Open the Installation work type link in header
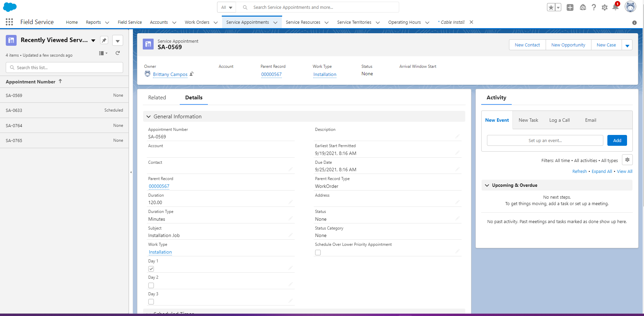Image resolution: width=644 pixels, height=316 pixels. (x=325, y=75)
